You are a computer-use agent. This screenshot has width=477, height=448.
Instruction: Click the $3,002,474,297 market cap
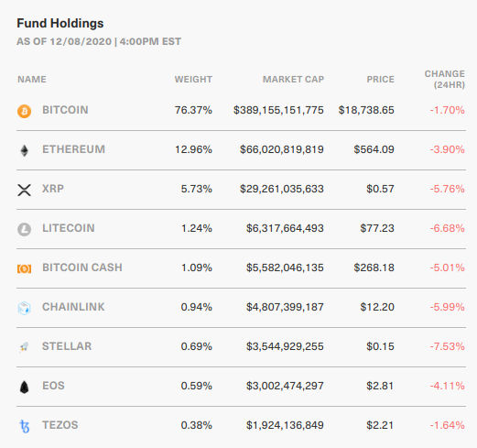point(285,386)
